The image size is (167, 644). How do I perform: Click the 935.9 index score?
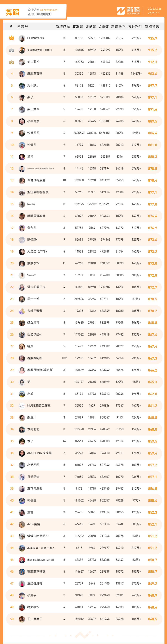[152, 39]
